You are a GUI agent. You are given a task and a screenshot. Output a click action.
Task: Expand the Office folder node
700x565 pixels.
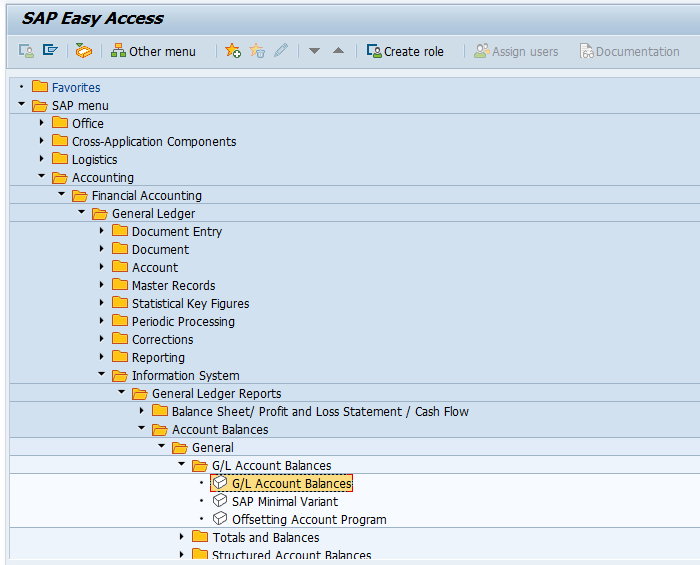[42, 123]
